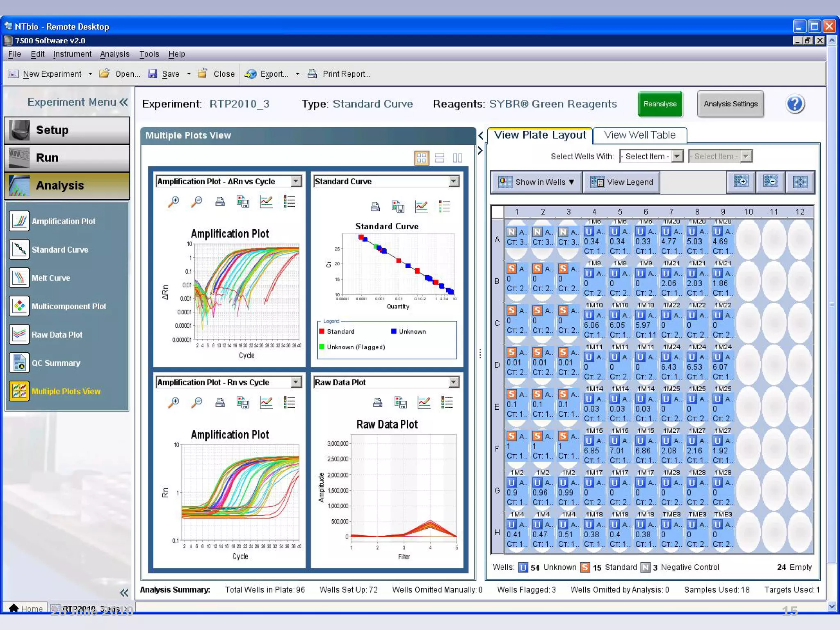Click the Print Report toolbar button
This screenshot has height=630, width=840.
(x=340, y=74)
